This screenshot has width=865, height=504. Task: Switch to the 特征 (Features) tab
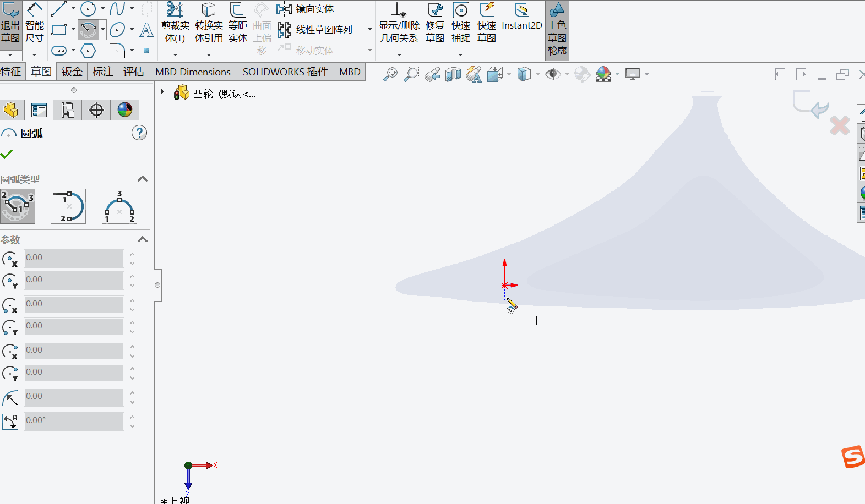pos(11,72)
